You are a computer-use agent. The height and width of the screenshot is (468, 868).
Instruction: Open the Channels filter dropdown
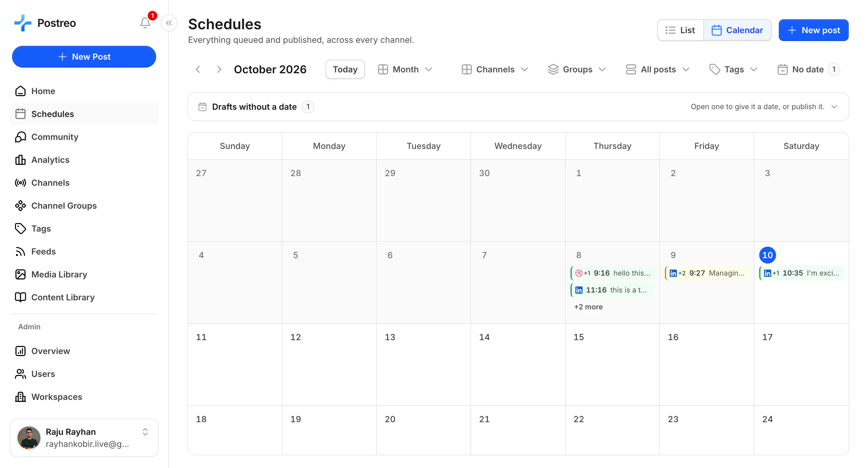tap(495, 69)
